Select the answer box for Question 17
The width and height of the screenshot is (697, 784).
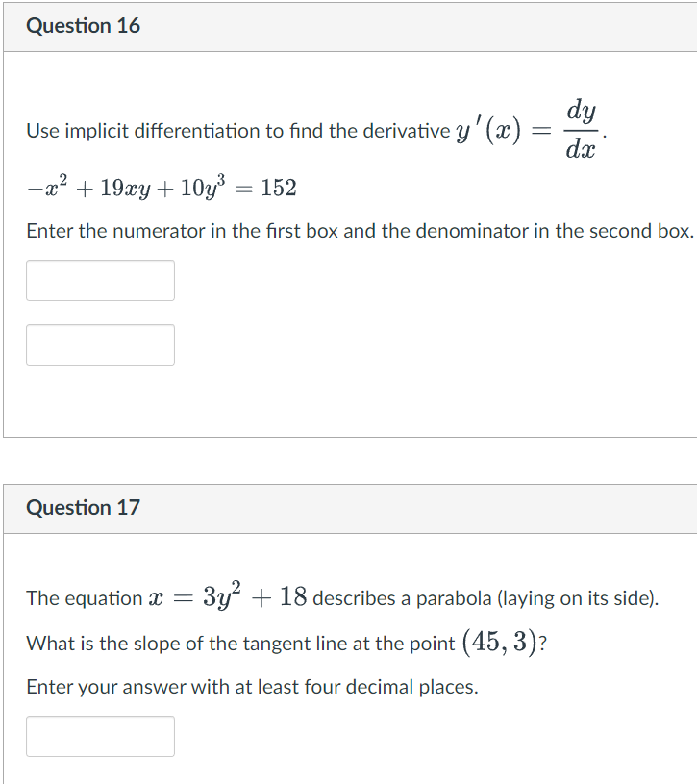coord(100,736)
